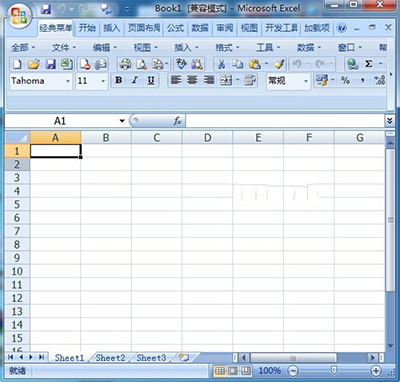The width and height of the screenshot is (400, 382).
Task: Align text right
Action: point(209,80)
